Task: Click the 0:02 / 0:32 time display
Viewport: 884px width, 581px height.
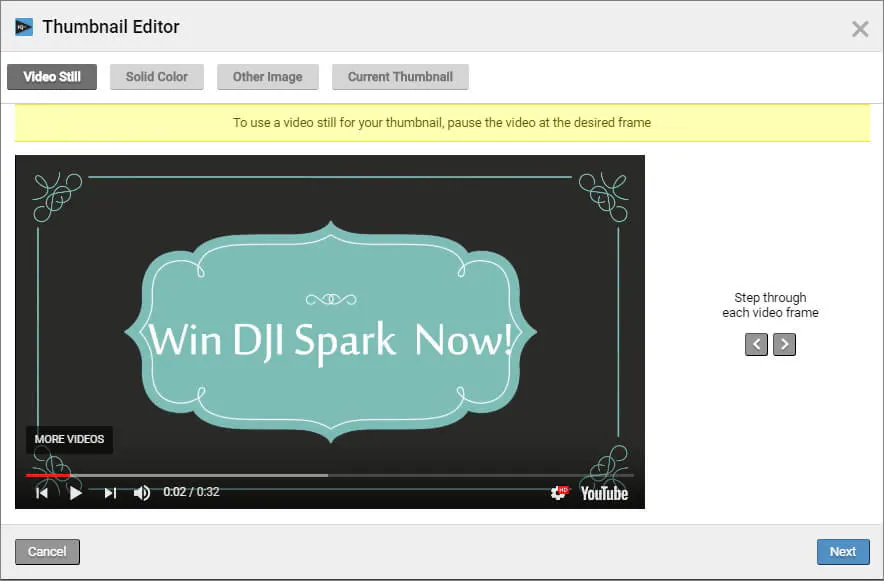Action: [192, 492]
